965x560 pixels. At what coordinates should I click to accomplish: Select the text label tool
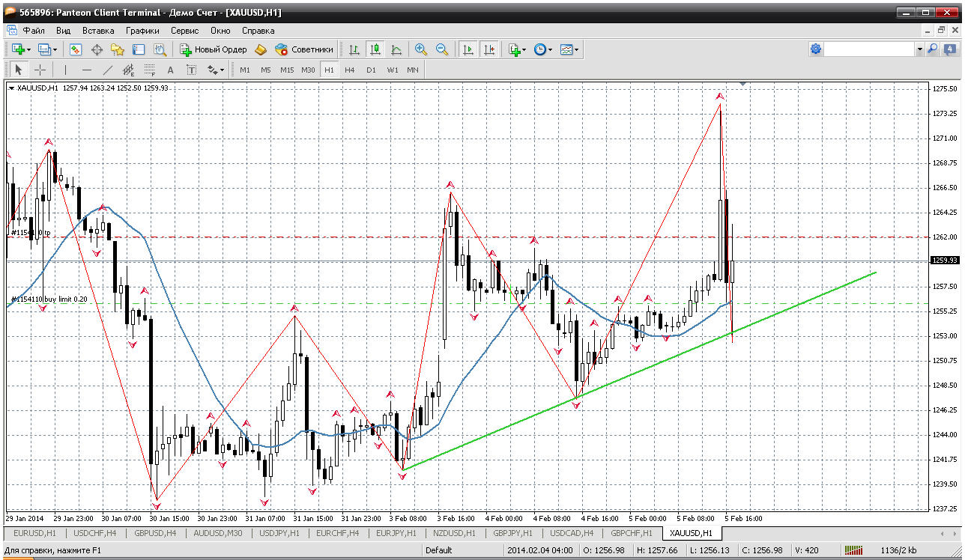point(192,70)
